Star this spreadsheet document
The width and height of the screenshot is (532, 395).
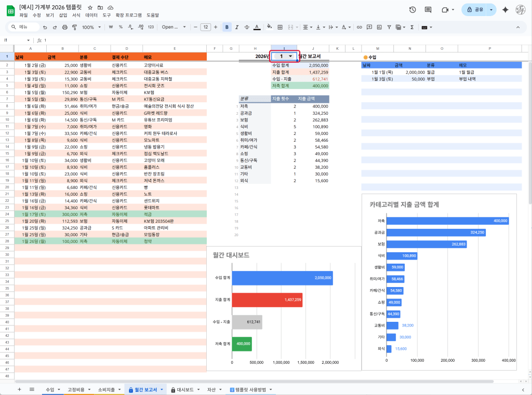click(90, 8)
